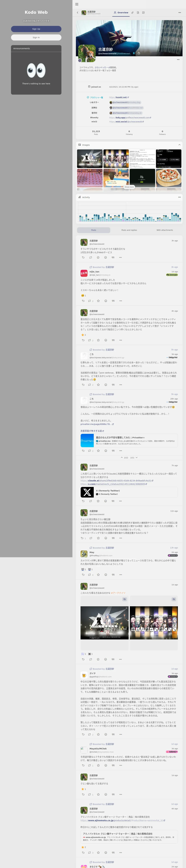Open the pizza image thumbnail
The width and height of the screenshot is (186, 868).
[169, 178]
